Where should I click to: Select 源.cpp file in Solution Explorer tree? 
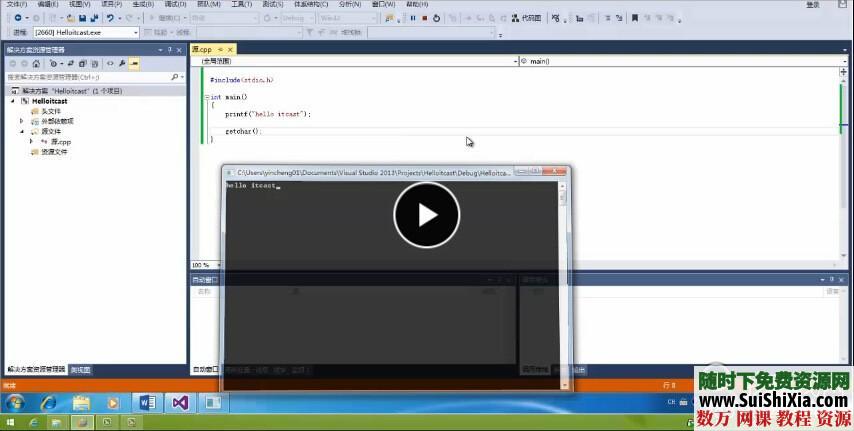click(60, 142)
